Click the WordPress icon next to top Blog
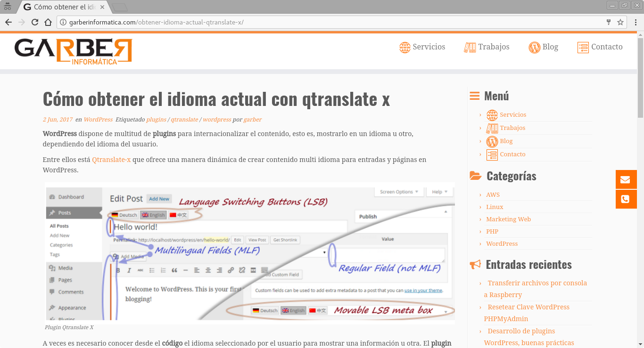 [x=535, y=48]
